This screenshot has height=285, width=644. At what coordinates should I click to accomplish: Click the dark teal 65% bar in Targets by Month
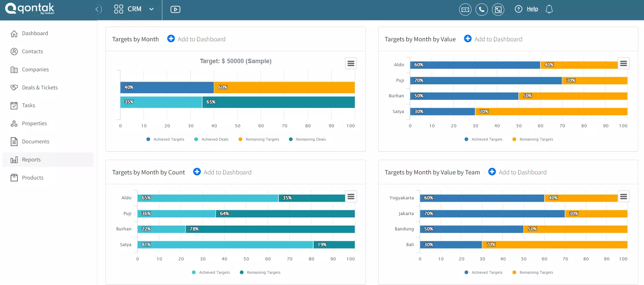pyautogui.click(x=278, y=102)
